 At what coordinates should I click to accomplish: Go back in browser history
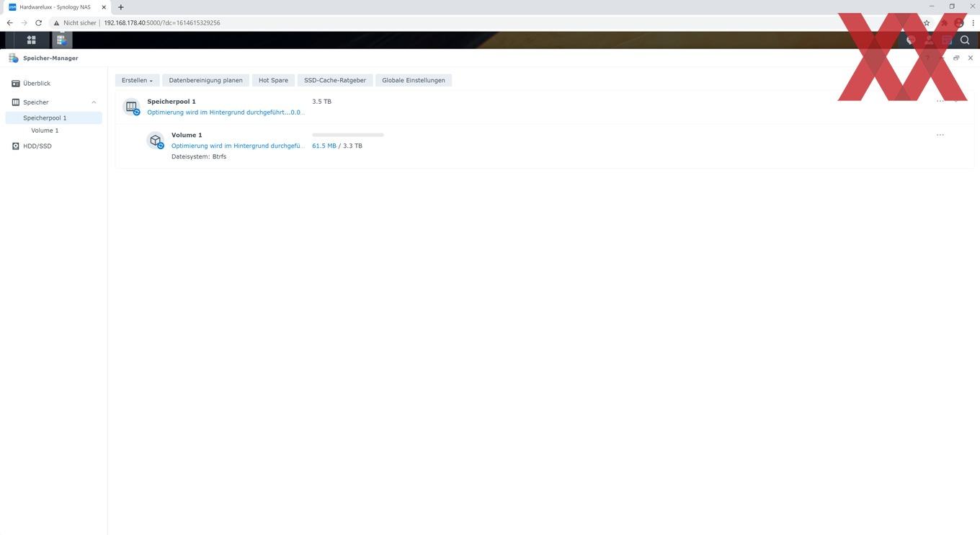[x=10, y=23]
